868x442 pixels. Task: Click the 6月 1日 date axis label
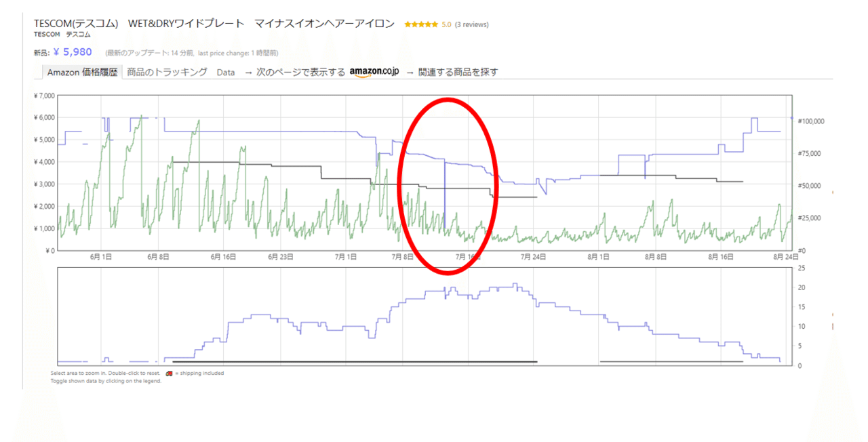(100, 257)
